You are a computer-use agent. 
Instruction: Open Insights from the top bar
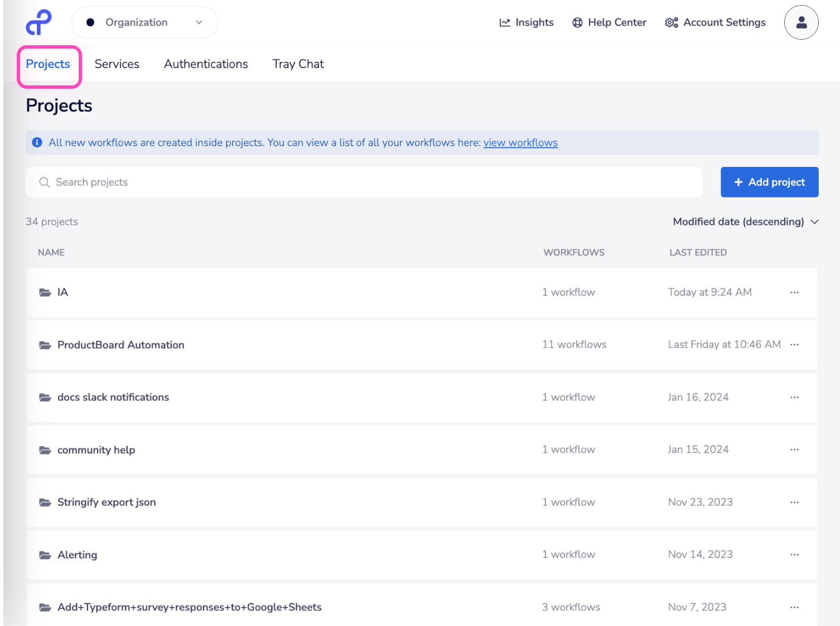coord(527,22)
